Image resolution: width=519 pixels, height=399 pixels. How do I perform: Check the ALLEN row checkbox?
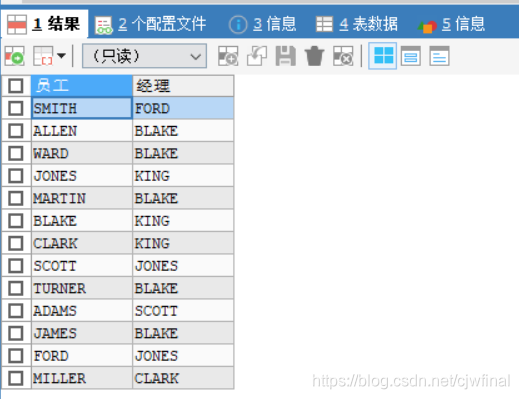16,131
